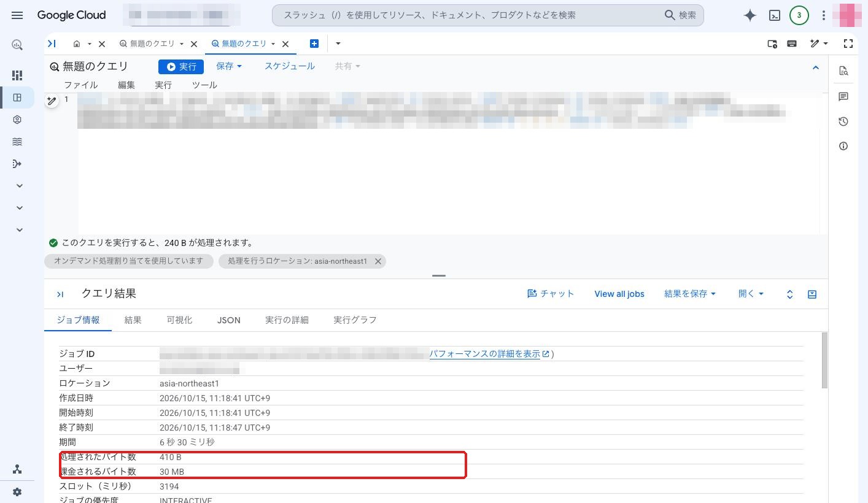Open the settings gear in the sidebar

(17, 492)
